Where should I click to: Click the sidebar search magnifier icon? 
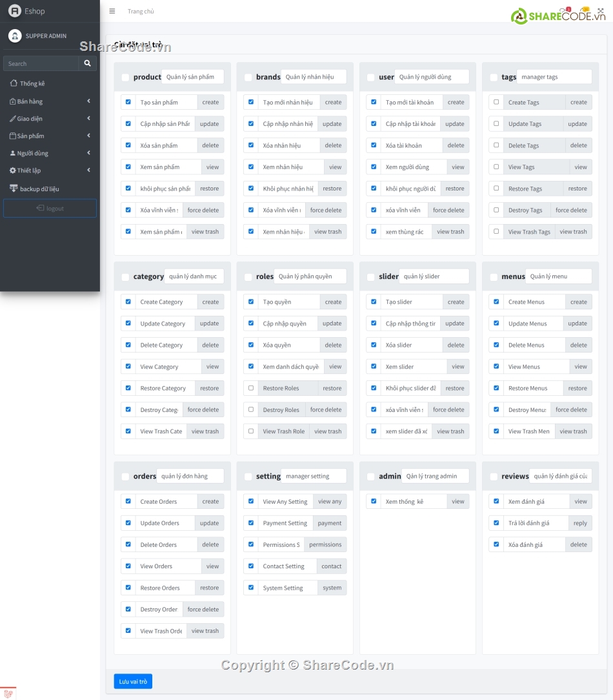88,63
